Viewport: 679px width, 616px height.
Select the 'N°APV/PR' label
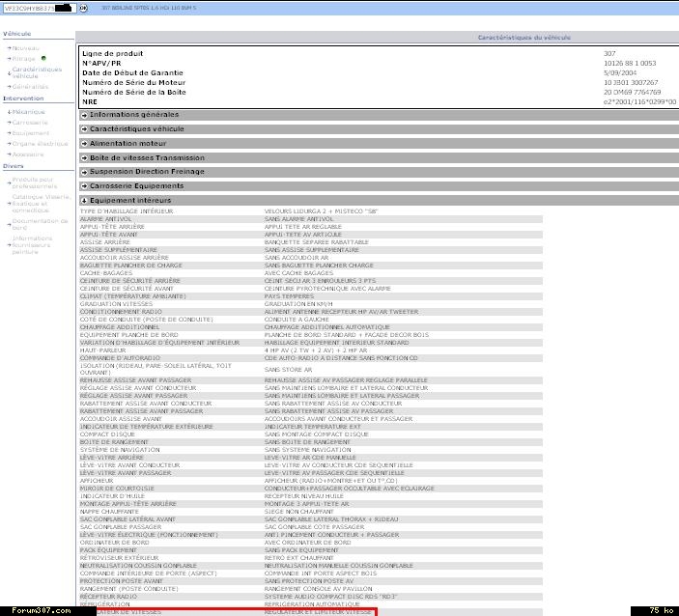(101, 63)
